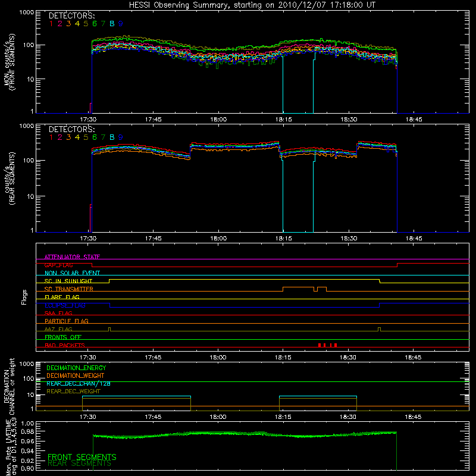476x476 pixels.
Task: Click detector 9 legend in rear segments panel
Action: pyautogui.click(x=121, y=137)
